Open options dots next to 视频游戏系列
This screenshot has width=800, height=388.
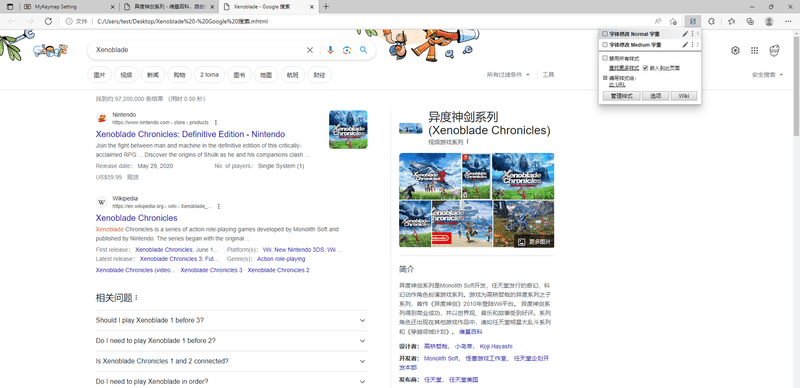click(x=467, y=142)
